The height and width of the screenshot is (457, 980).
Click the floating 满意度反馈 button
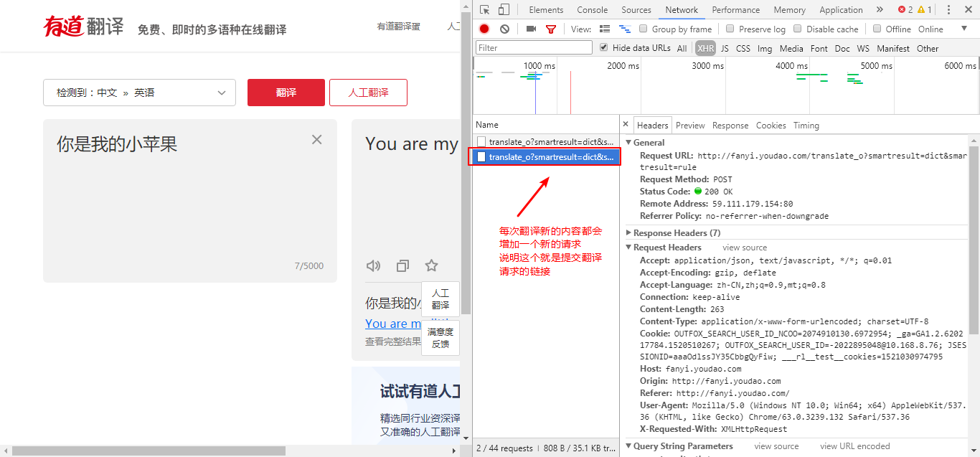(440, 338)
